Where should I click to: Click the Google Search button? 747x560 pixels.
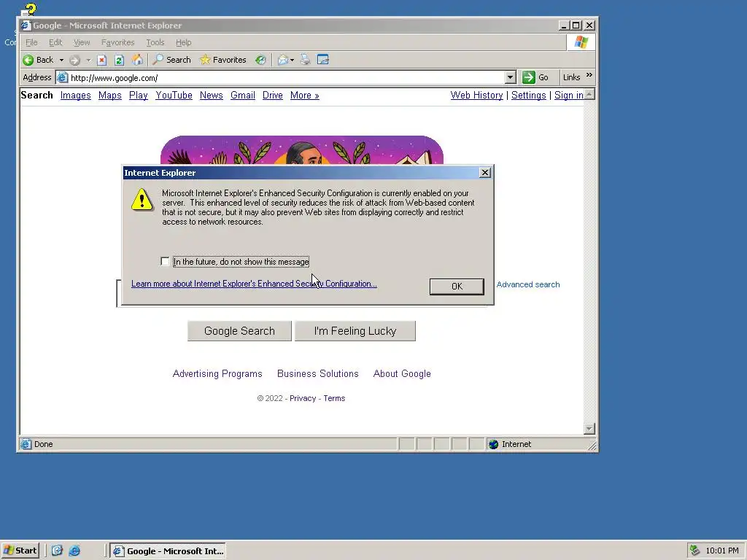click(x=239, y=331)
